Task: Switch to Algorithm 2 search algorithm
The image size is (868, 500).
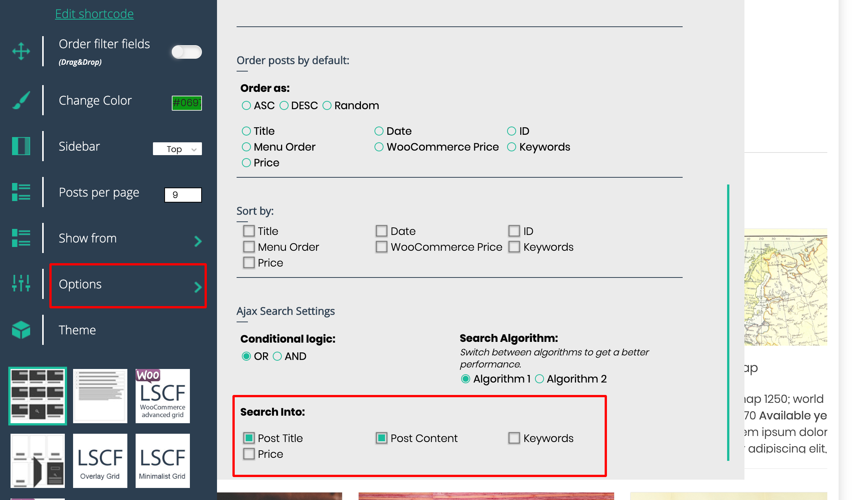Action: (539, 379)
